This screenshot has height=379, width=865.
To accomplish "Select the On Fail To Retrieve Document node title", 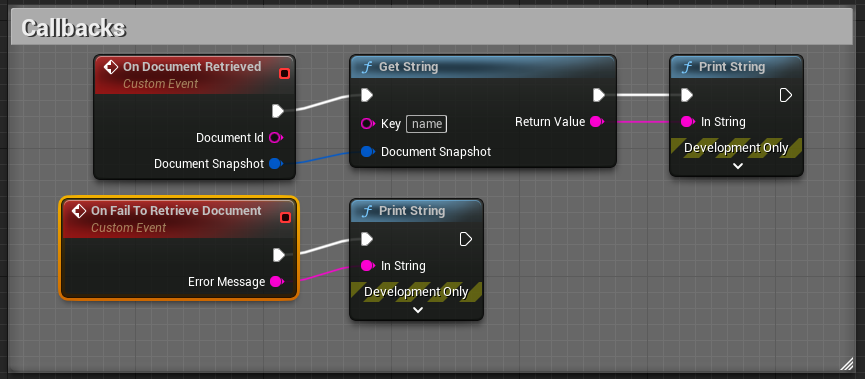I will tap(176, 211).
